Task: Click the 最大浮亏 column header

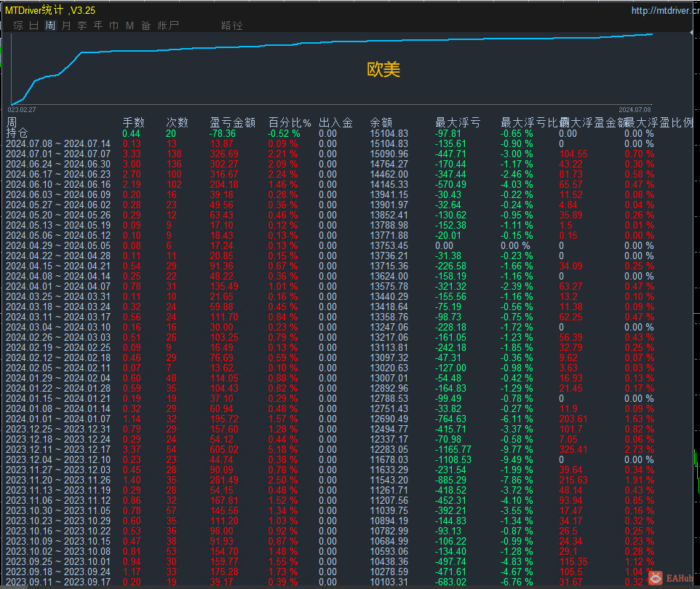Action: click(458, 122)
